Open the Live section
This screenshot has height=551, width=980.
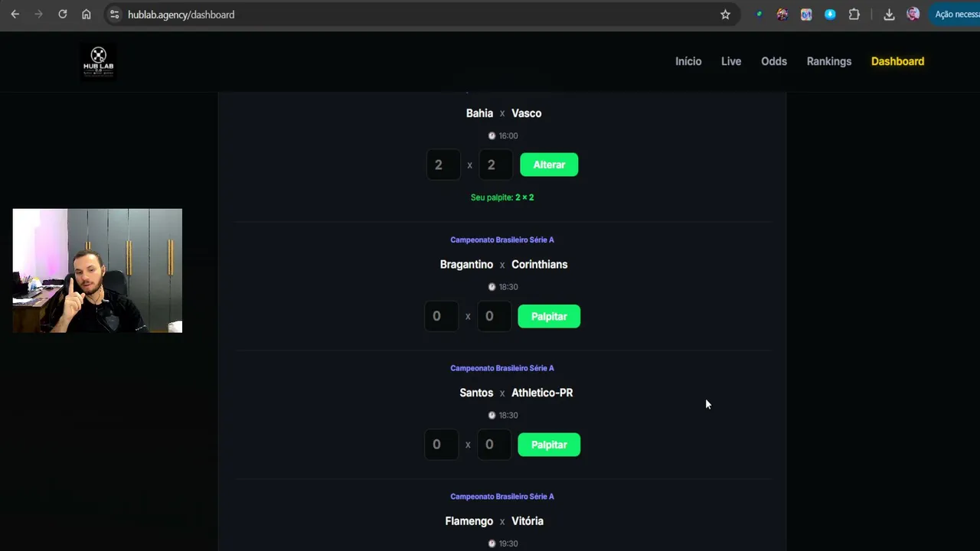(x=731, y=61)
